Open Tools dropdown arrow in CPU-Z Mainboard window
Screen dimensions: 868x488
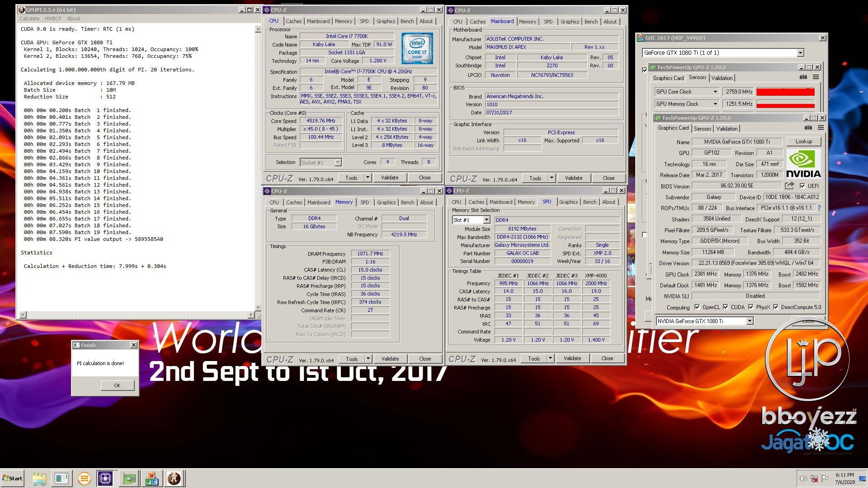[552, 178]
